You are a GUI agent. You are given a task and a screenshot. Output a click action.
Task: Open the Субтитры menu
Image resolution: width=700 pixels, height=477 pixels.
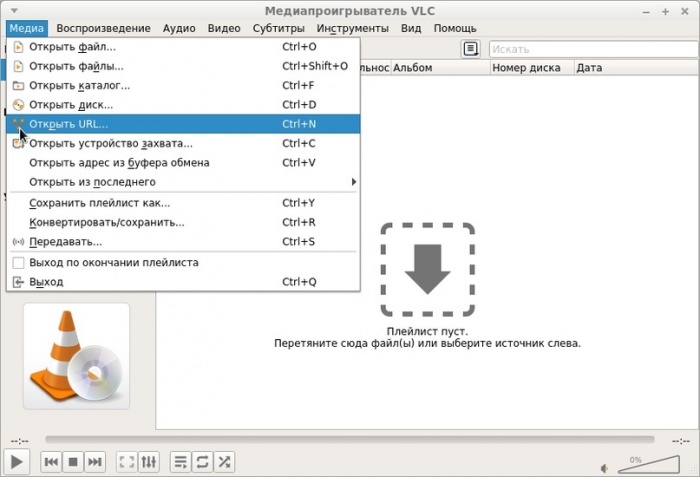pyautogui.click(x=279, y=28)
